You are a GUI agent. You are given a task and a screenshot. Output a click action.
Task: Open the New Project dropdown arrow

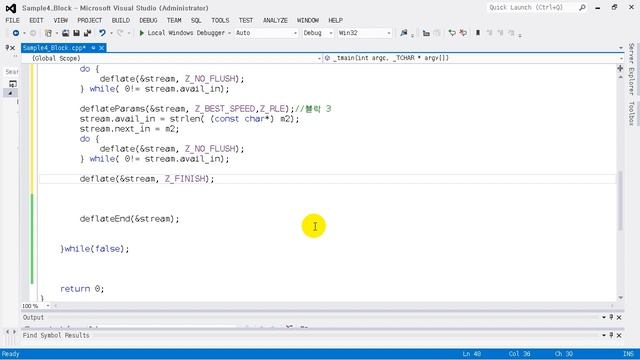[56, 33]
